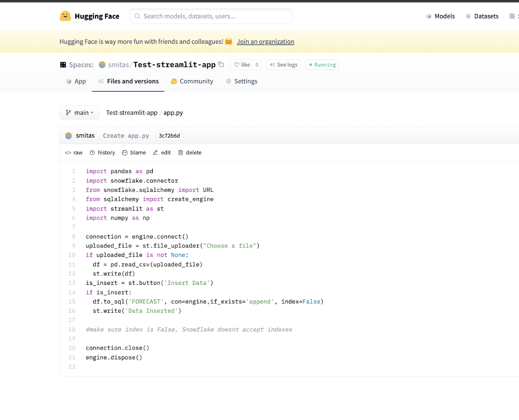Open the smitas author link in the commit row
This screenshot has height=420, width=519.
click(85, 136)
